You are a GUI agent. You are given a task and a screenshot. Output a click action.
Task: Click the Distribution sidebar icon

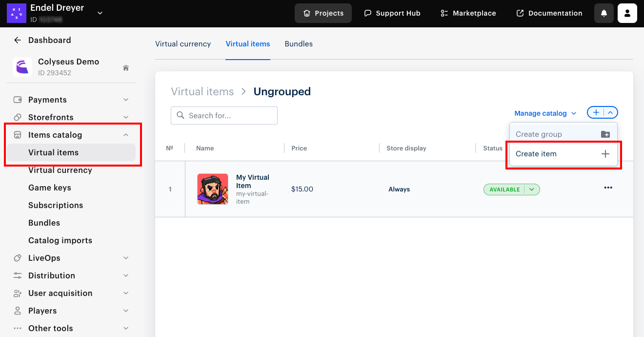point(17,275)
